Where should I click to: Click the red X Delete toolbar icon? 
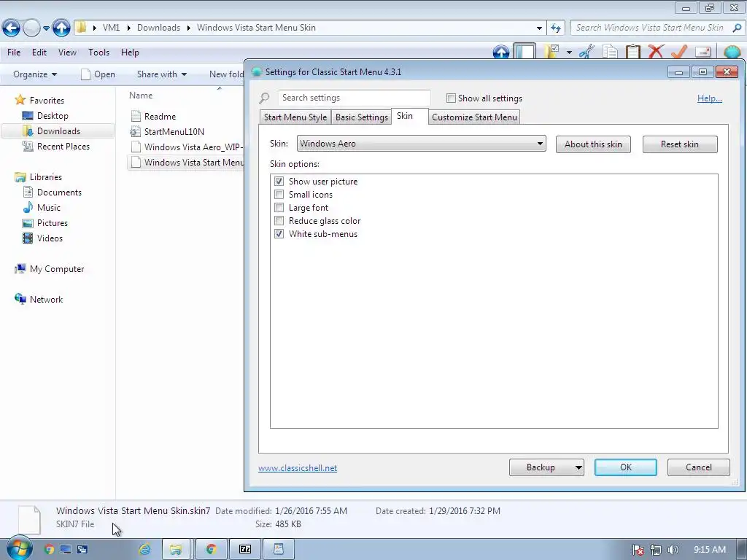click(x=656, y=52)
